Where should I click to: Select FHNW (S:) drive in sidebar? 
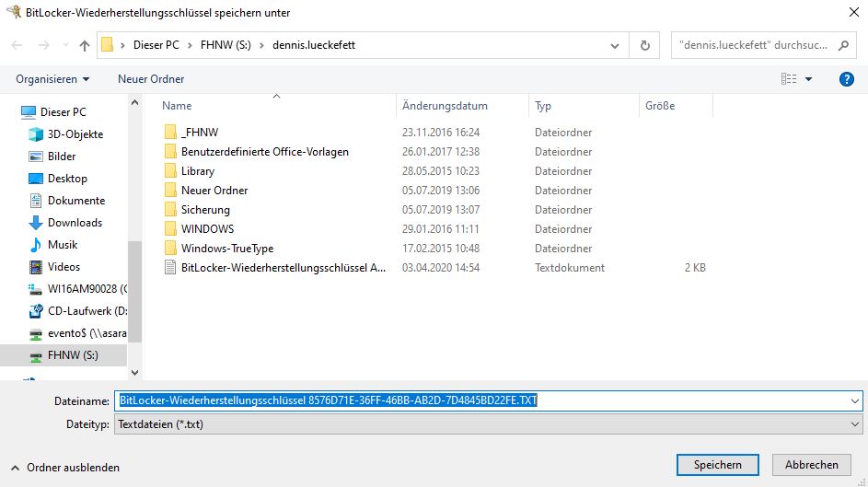coord(64,355)
